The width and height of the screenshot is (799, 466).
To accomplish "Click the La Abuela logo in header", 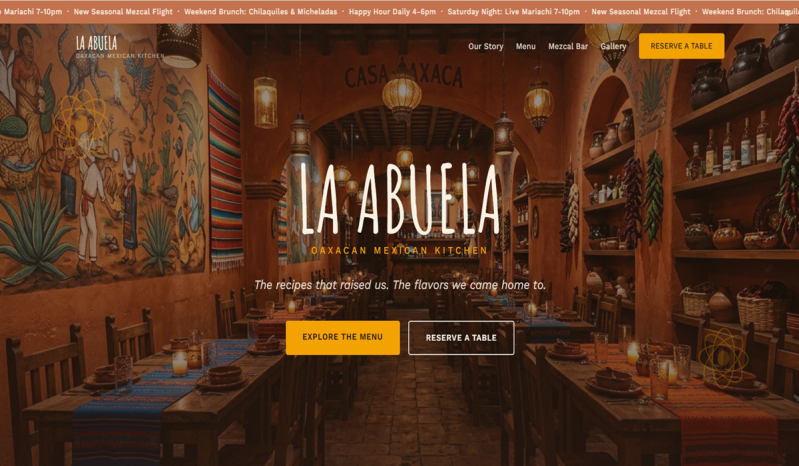I will coord(97,43).
